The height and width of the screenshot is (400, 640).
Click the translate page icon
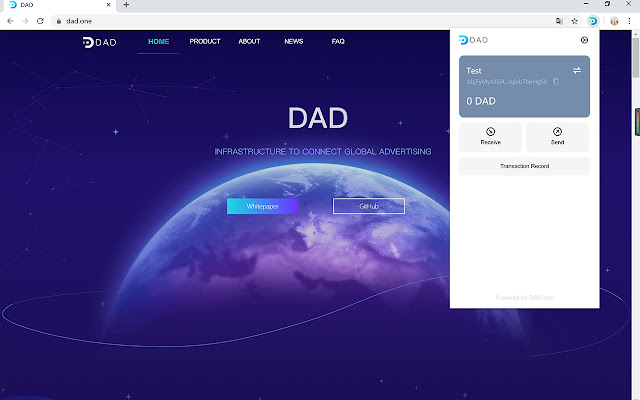click(559, 21)
